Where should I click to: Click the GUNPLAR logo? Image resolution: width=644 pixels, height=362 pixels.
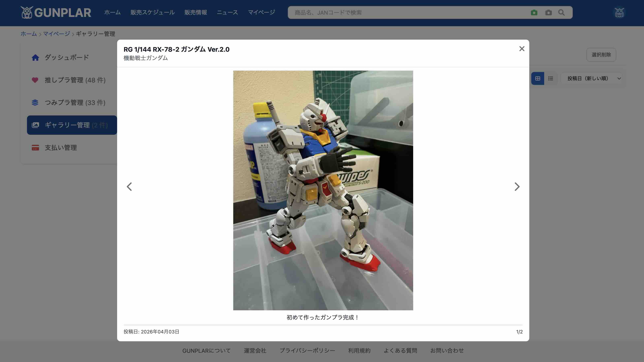[56, 12]
